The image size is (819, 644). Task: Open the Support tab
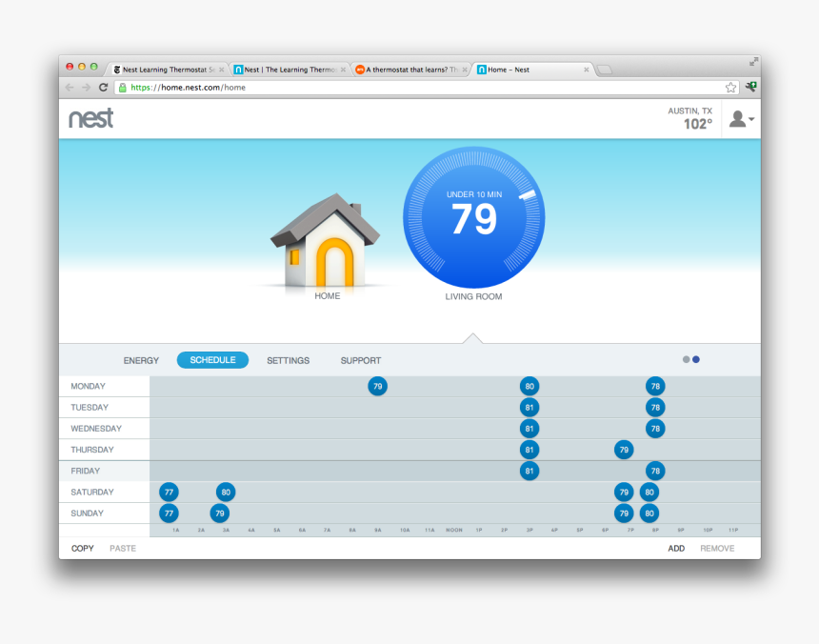tap(360, 360)
